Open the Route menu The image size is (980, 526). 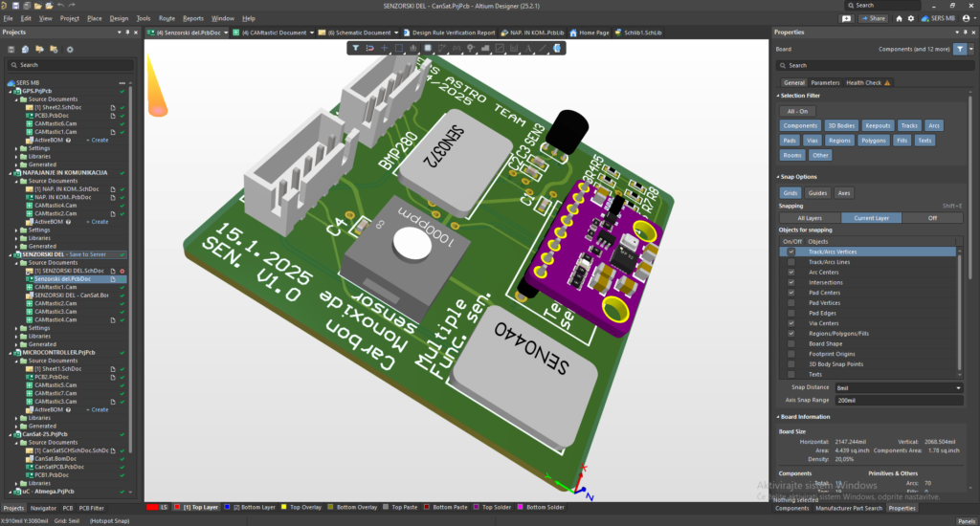pyautogui.click(x=167, y=18)
